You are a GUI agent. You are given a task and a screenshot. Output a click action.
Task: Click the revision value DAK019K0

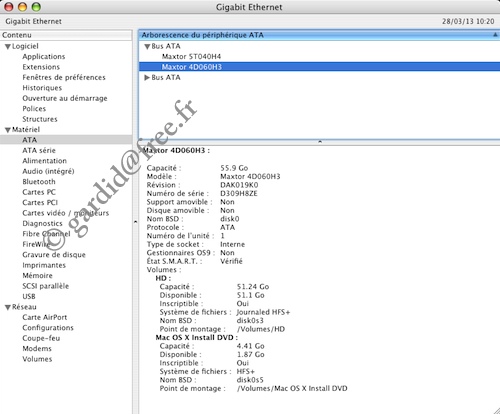pyautogui.click(x=239, y=185)
